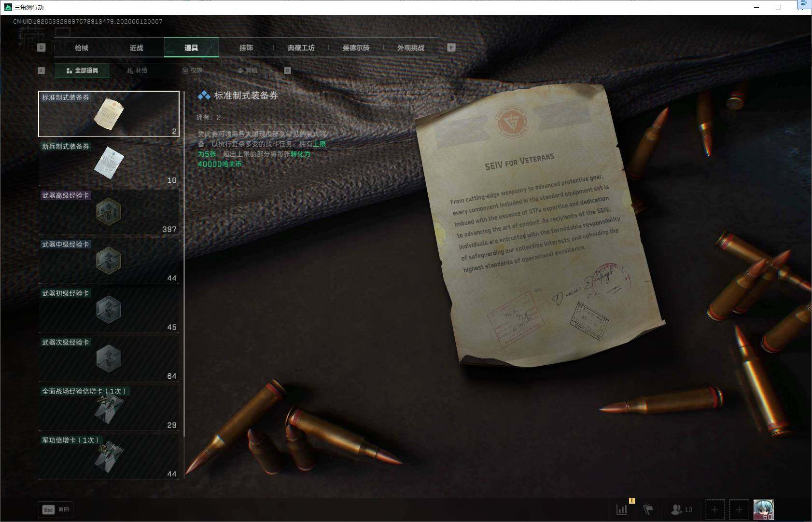The height and width of the screenshot is (522, 812).
Task: Open the 枪械 weapons tab
Action: pos(82,48)
